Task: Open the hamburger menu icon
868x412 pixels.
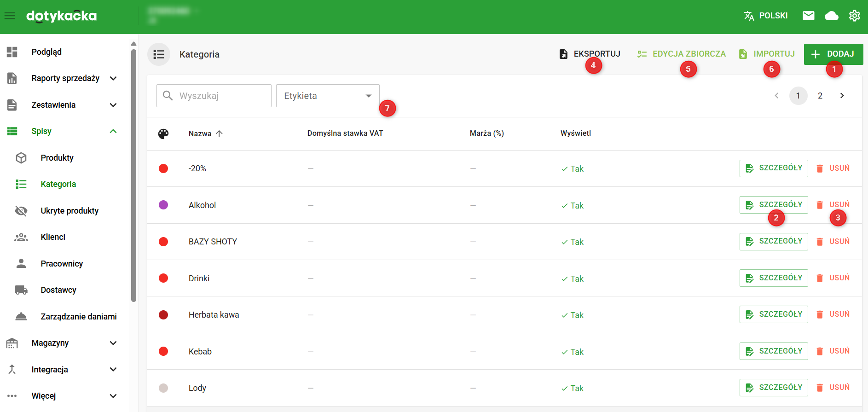Action: [x=10, y=16]
